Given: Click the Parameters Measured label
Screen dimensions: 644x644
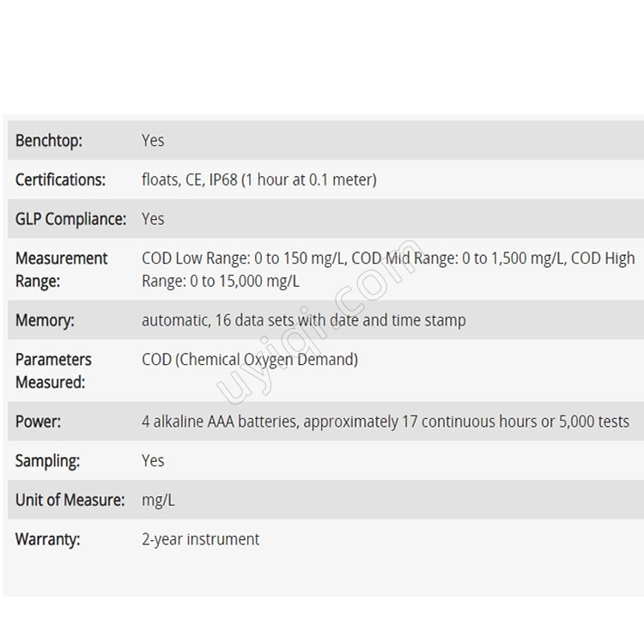Looking at the screenshot, I should click(x=53, y=371).
